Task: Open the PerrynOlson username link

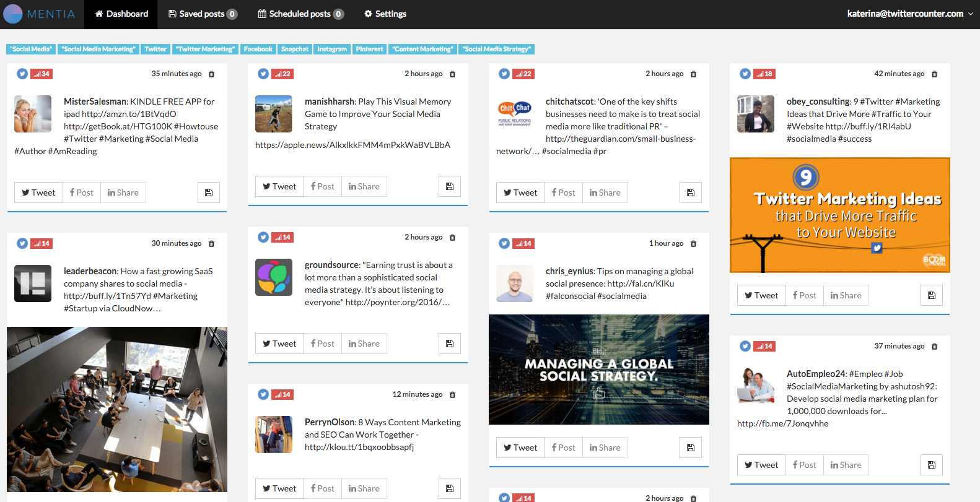Action: pos(330,422)
